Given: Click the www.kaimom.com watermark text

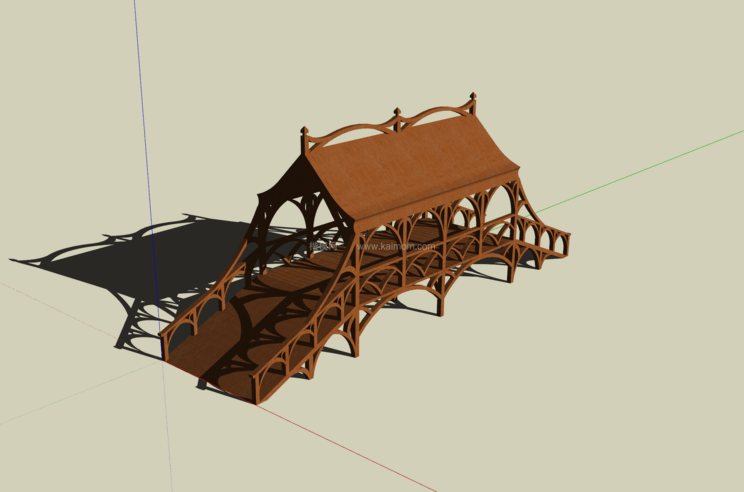Looking at the screenshot, I should [x=396, y=245].
